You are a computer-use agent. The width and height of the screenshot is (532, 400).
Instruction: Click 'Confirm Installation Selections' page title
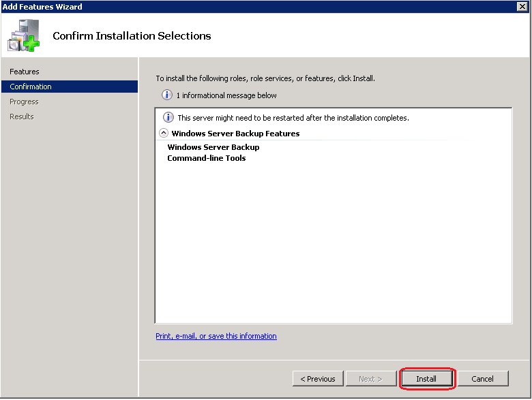(x=132, y=35)
